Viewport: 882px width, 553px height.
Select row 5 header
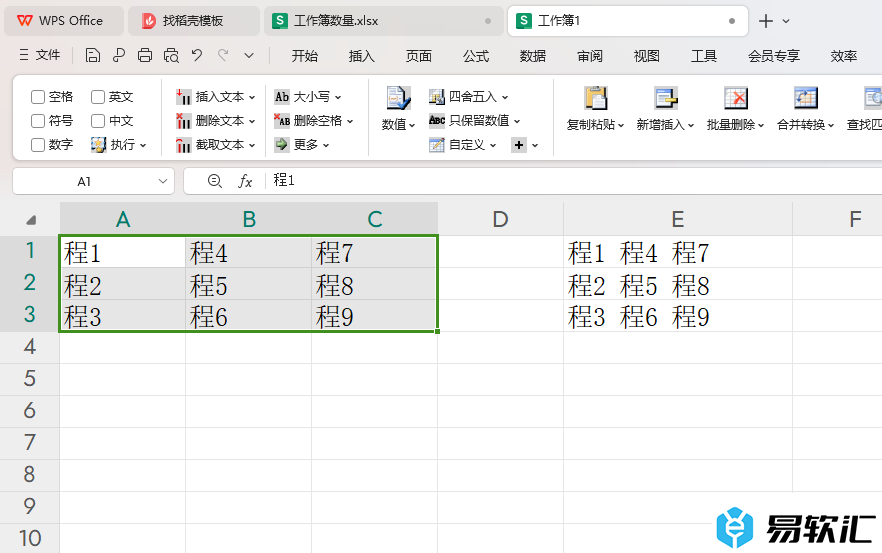30,379
